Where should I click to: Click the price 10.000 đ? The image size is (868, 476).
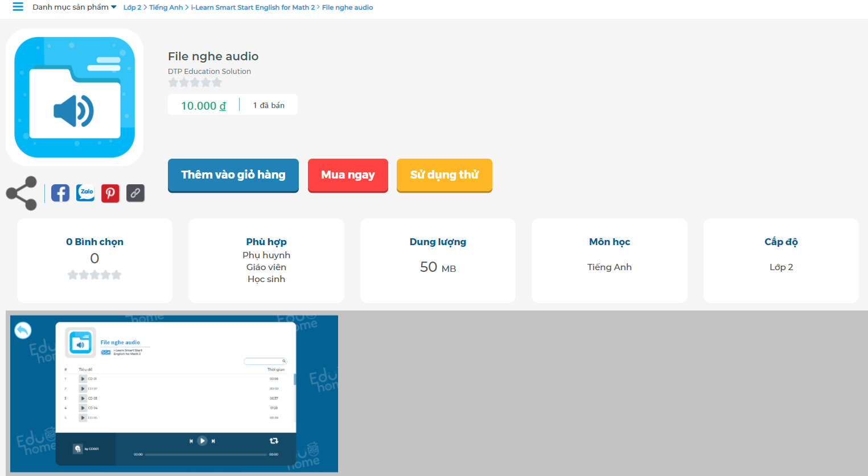[x=203, y=106]
